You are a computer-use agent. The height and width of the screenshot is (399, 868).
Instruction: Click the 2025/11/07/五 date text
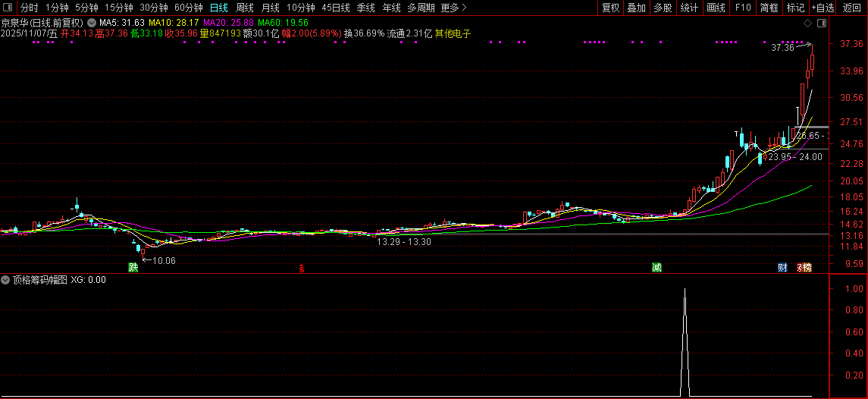pyautogui.click(x=30, y=34)
